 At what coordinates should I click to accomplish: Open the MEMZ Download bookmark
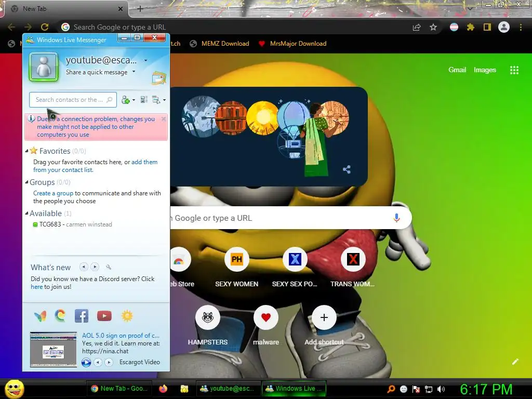point(220,44)
